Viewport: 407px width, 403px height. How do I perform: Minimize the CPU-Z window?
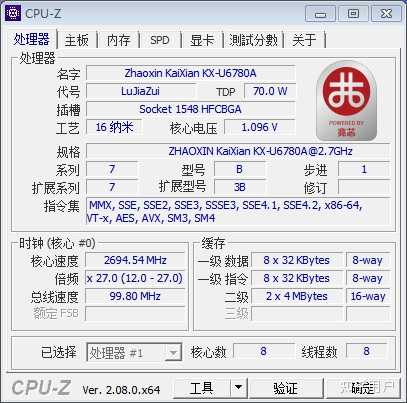point(320,14)
